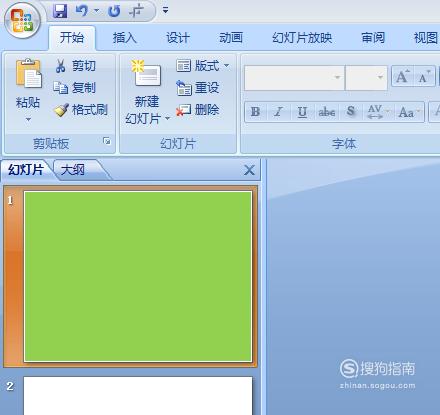Switch to the 开始 ribbon tab
Image resolution: width=440 pixels, height=415 pixels.
[x=72, y=38]
